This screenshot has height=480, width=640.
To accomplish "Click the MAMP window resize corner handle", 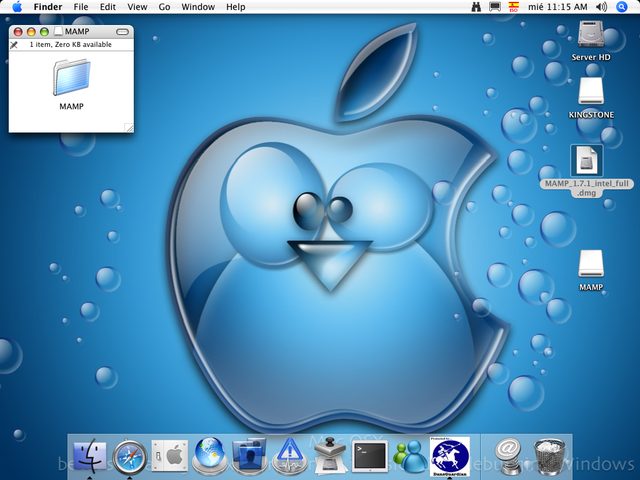I will [x=129, y=127].
